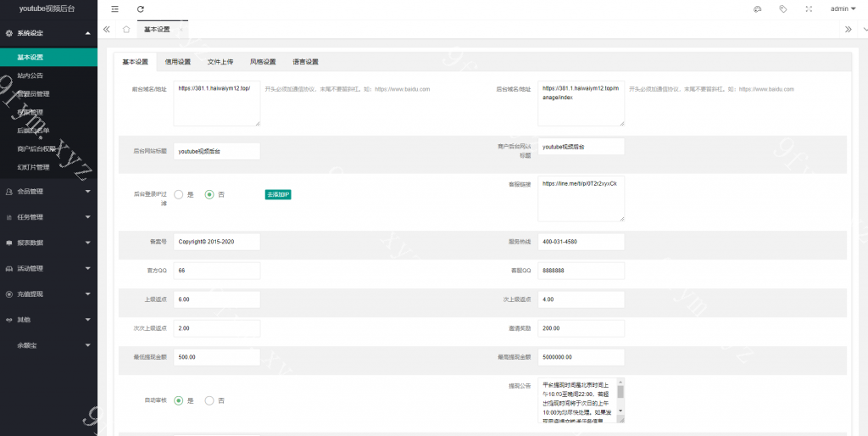The width and height of the screenshot is (868, 436).
Task: Focus the 客服链接 textarea
Action: 581,198
